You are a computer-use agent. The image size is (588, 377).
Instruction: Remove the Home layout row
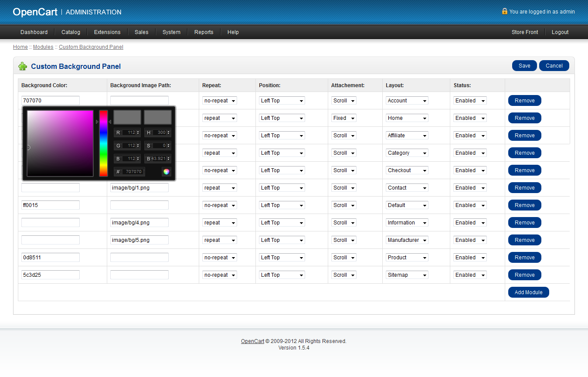click(x=524, y=118)
